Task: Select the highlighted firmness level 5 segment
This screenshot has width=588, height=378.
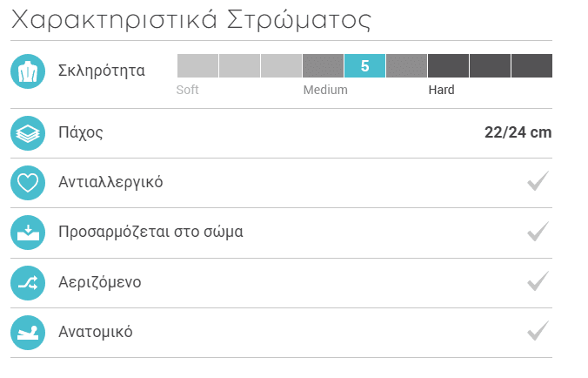Action: coord(364,66)
